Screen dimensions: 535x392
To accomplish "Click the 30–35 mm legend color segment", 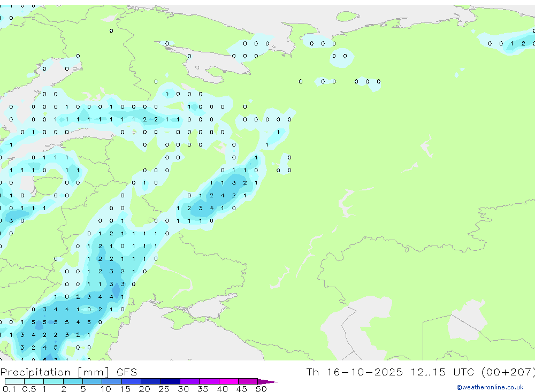I will coord(190,381).
